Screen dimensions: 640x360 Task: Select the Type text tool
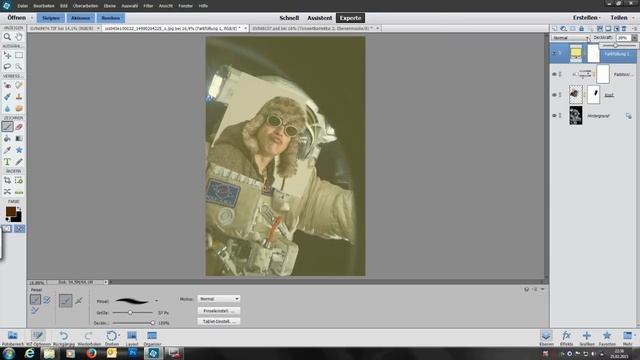(x=7, y=162)
